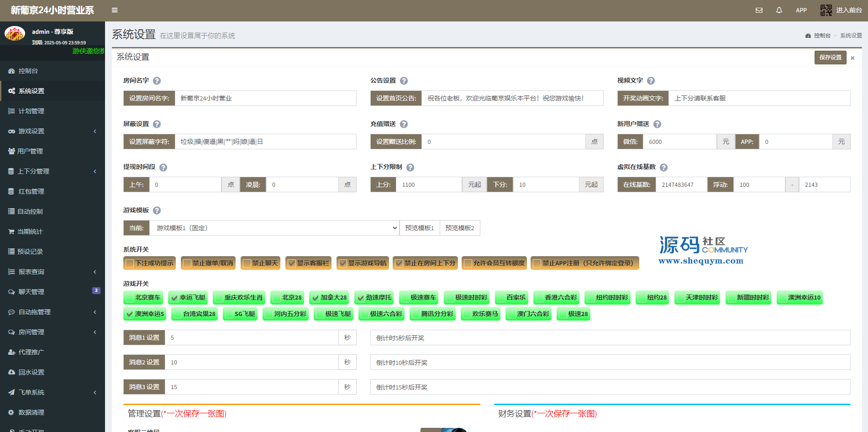Click the QR code icon in header
Viewport: 868px width, 432px height.
coord(826,10)
